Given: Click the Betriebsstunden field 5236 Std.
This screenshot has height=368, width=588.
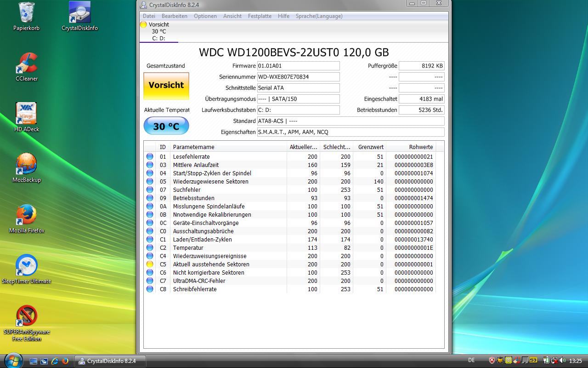Looking at the screenshot, I should click(421, 110).
